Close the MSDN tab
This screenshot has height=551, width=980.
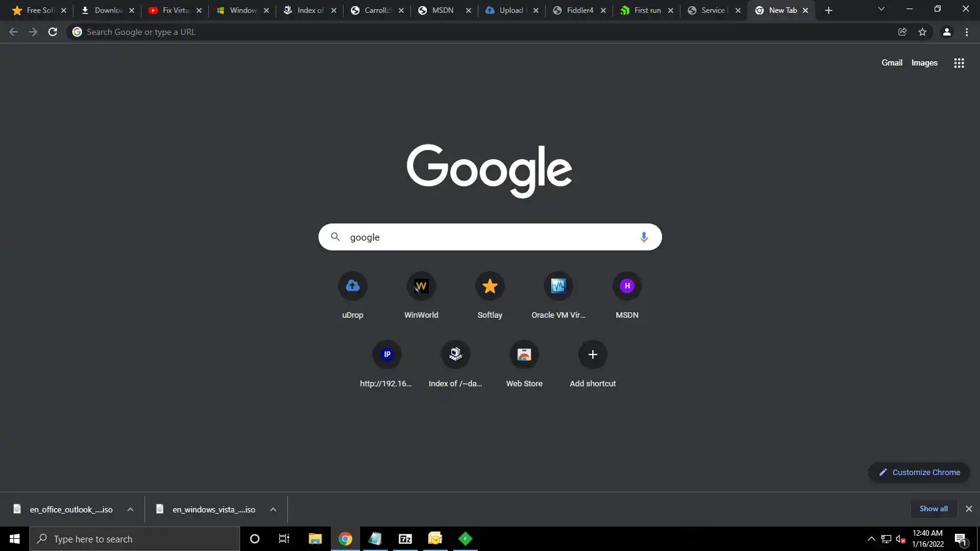coord(469,10)
